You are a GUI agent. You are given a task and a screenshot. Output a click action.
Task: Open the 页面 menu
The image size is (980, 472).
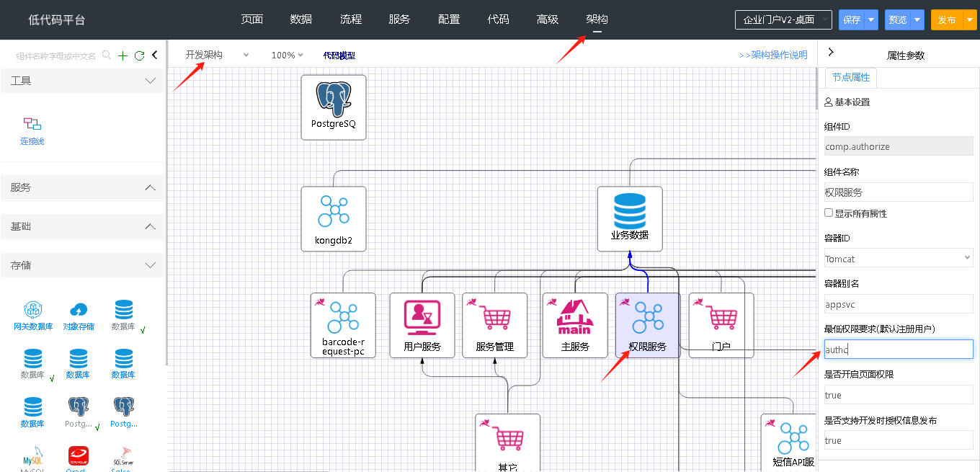251,19
